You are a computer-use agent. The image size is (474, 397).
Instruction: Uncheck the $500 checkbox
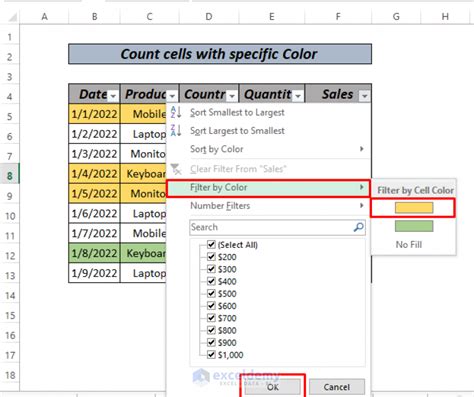(x=211, y=293)
